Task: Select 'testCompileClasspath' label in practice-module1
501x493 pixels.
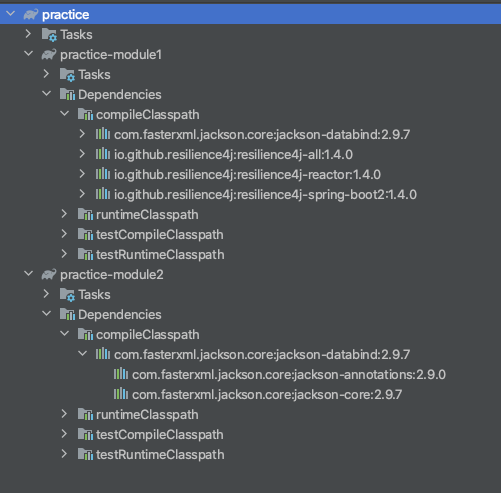Action: tap(160, 235)
